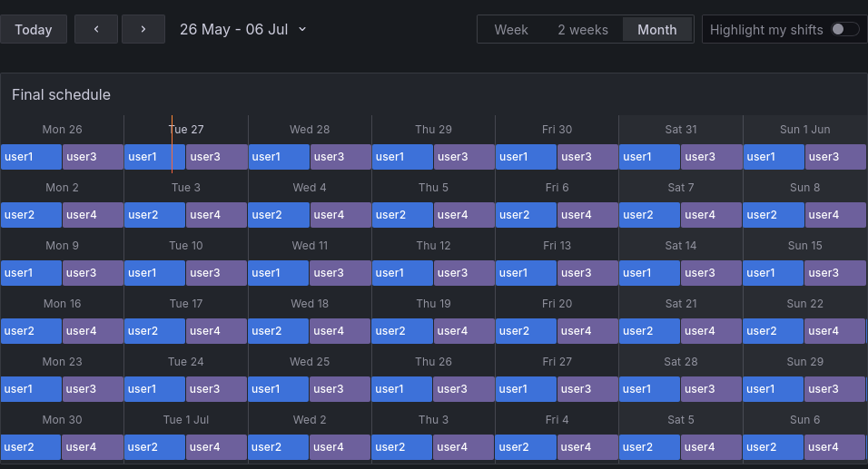Switch to the 2 weeks view
This screenshot has height=469, width=868.
pos(583,30)
